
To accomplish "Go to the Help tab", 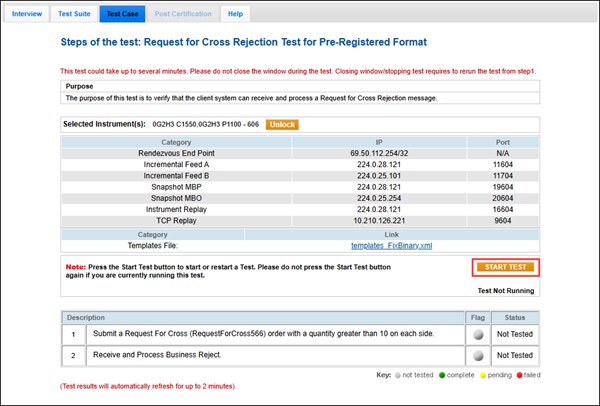I will point(235,14).
